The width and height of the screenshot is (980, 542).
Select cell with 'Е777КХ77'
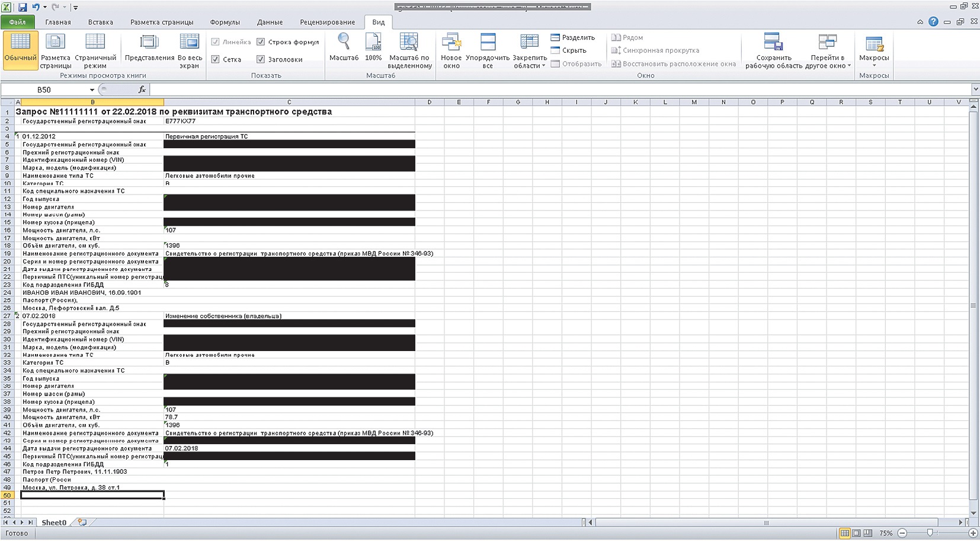[x=289, y=121]
